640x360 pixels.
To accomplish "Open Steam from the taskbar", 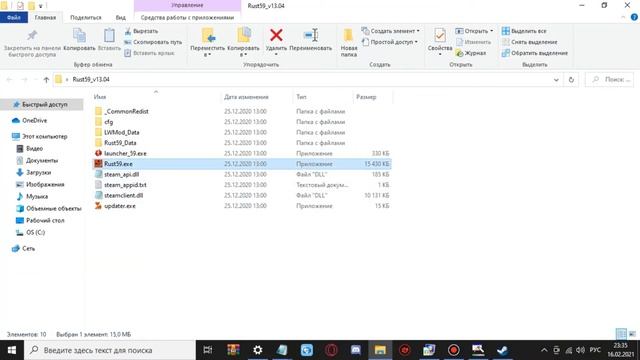I will click(502, 350).
